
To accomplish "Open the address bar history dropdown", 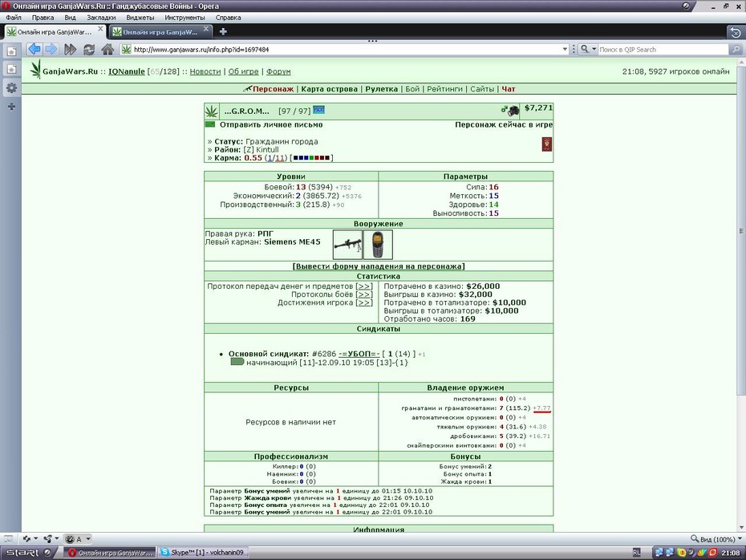I will click(565, 49).
